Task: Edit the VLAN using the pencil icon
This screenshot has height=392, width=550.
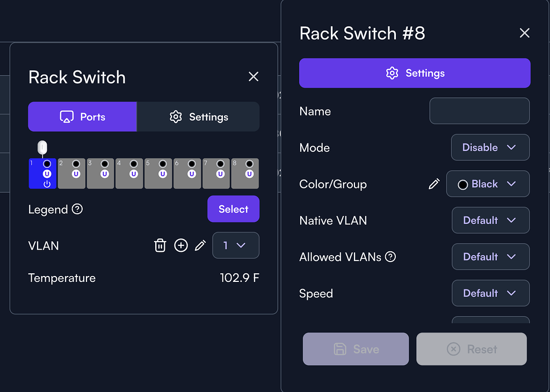Action: [x=200, y=245]
